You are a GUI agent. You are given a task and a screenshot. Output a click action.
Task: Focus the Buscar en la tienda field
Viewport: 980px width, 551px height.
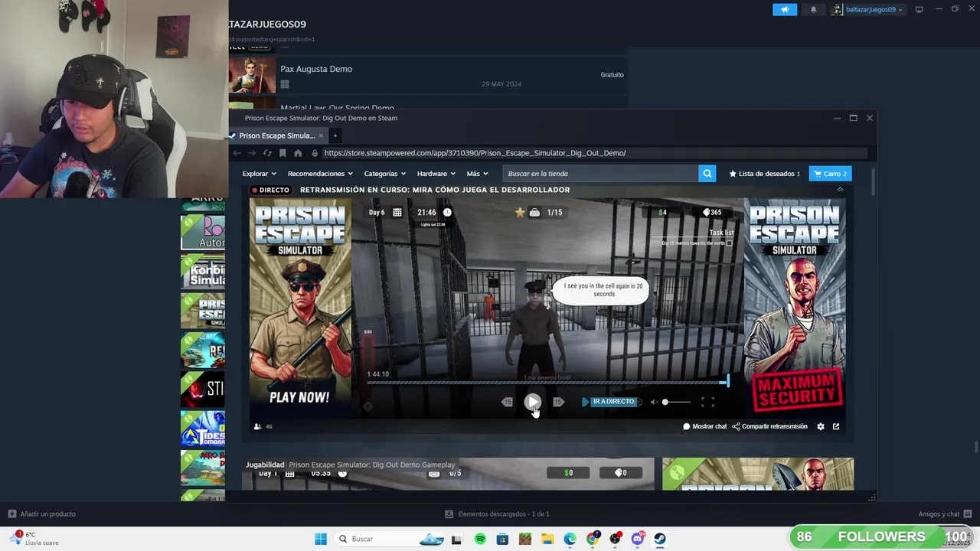pyautogui.click(x=600, y=174)
